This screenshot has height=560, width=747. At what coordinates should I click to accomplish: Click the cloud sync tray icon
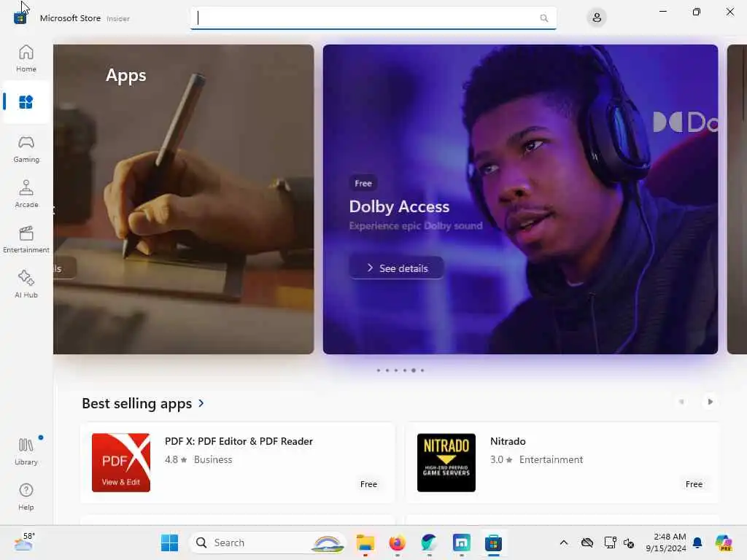click(587, 542)
